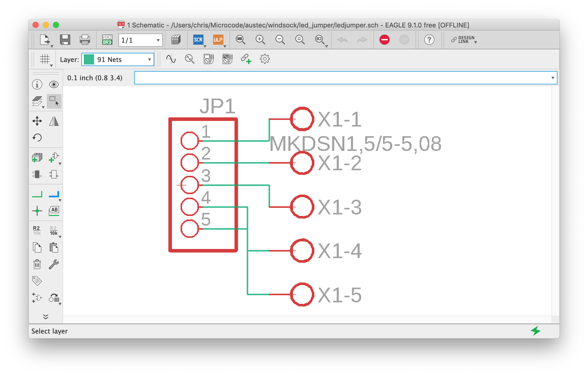Select the Paste tool
Screen dimensions: 588x376
tap(54, 247)
